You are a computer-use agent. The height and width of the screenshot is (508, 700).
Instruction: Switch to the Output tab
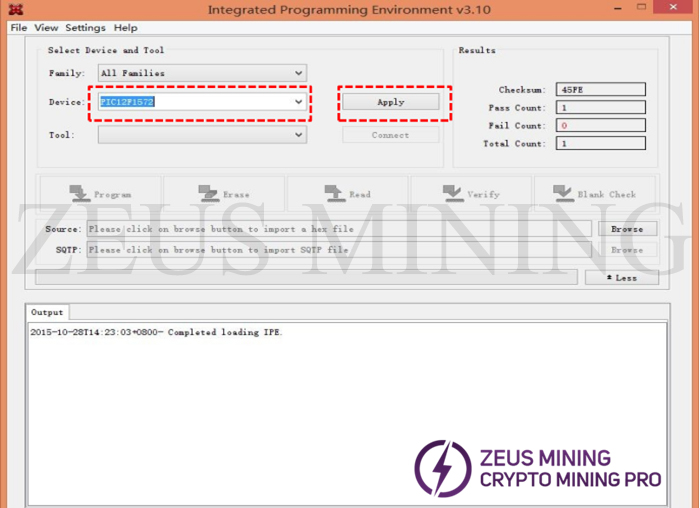click(47, 312)
